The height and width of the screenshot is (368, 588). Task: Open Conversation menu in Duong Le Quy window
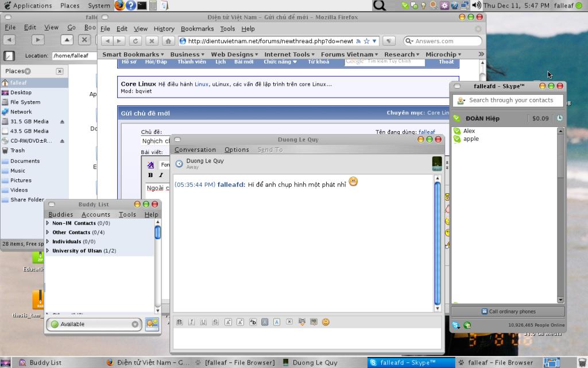(x=195, y=149)
